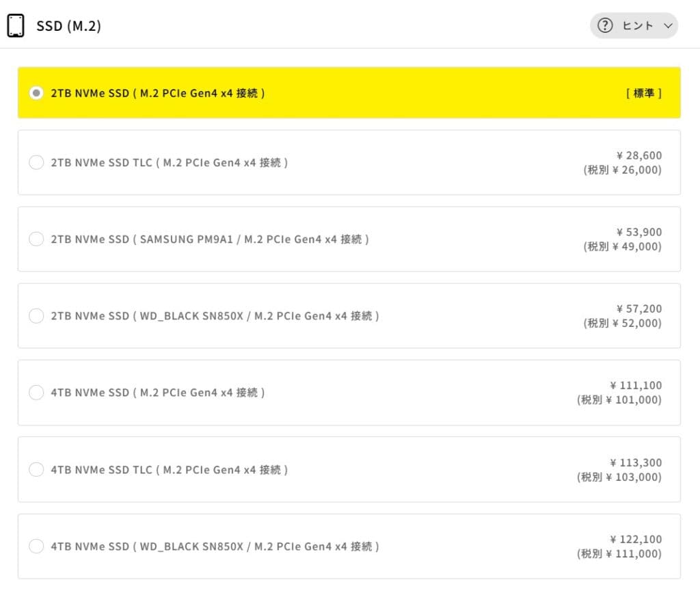
Task: Select 2TB NVMe SSD TLC radio button
Action: click(36, 163)
